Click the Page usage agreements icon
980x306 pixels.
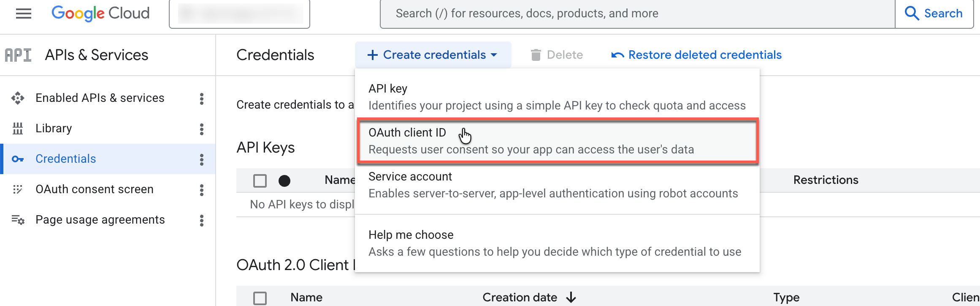coord(18,220)
